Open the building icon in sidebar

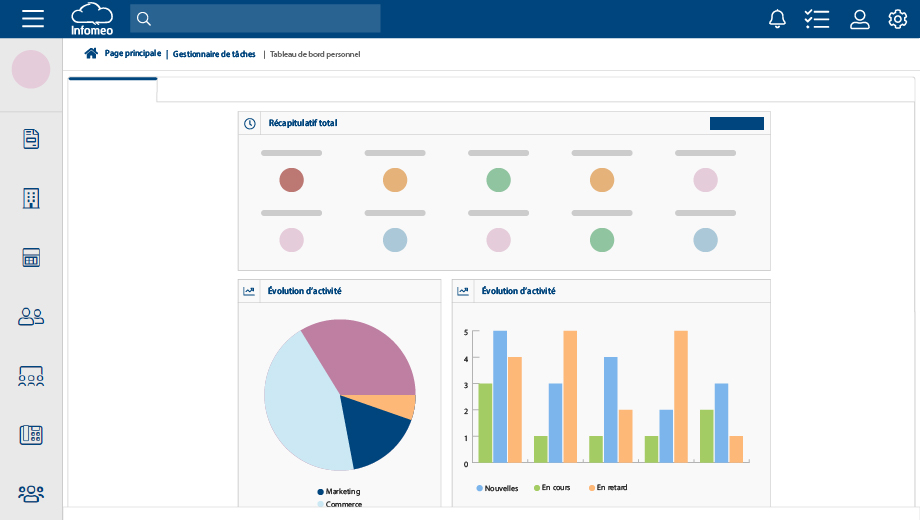click(x=31, y=198)
